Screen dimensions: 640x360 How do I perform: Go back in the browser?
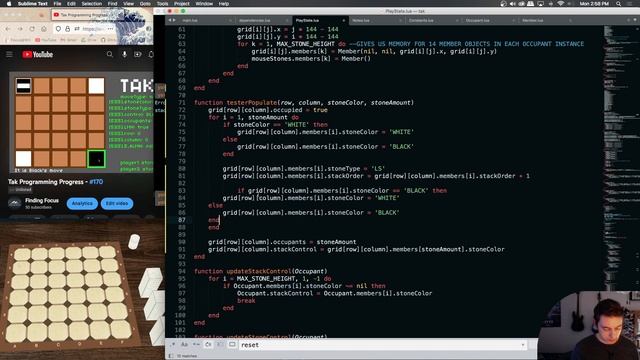[8, 29]
